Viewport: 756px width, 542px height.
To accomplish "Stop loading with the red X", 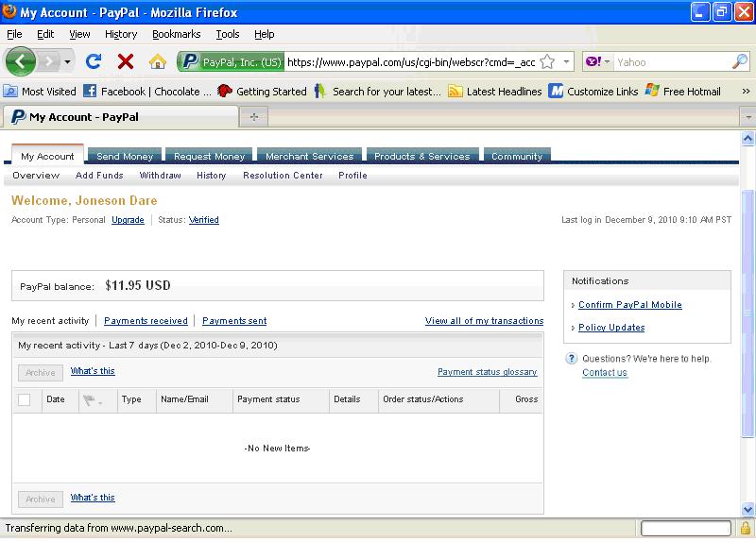I will pos(126,61).
